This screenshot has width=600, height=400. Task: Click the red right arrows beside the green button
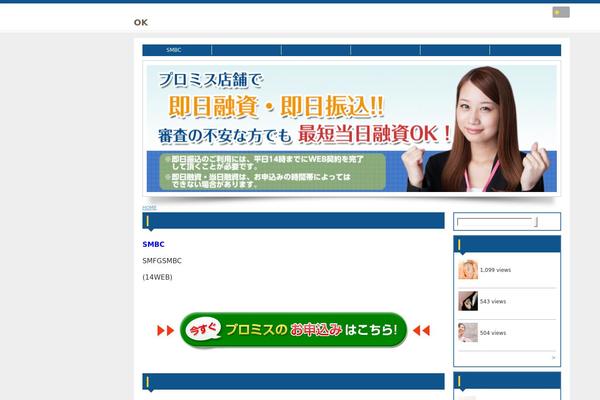point(166,330)
